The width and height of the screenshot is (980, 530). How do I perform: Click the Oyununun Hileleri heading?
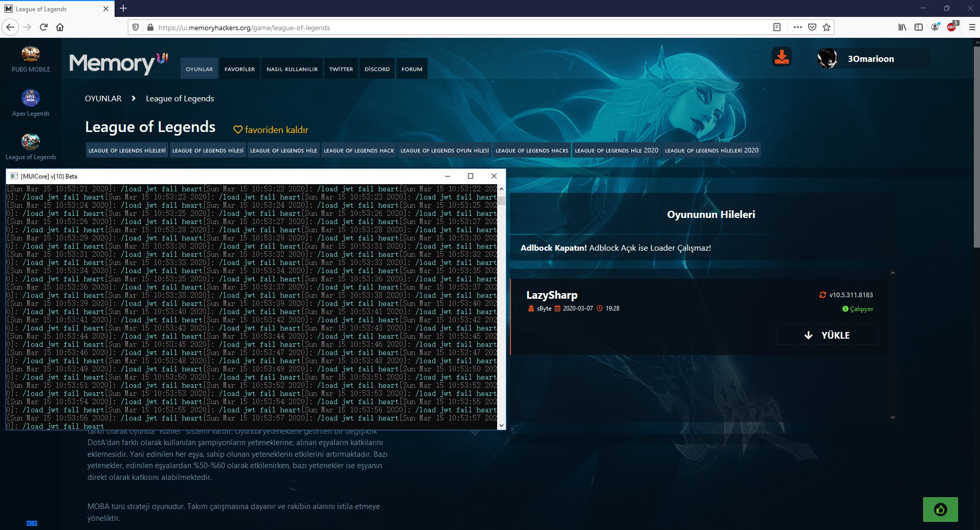point(711,214)
